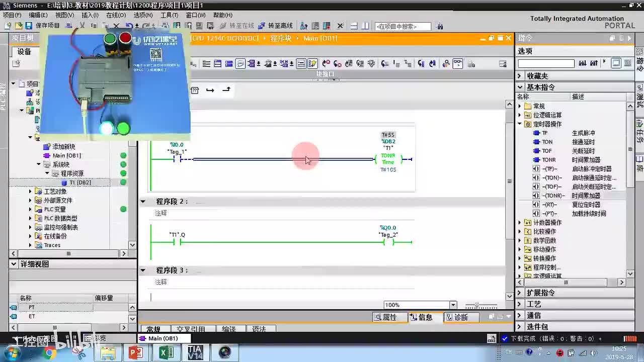Open TIA Portal V14 from the taskbar
This screenshot has height=362, width=644.
click(x=195, y=352)
